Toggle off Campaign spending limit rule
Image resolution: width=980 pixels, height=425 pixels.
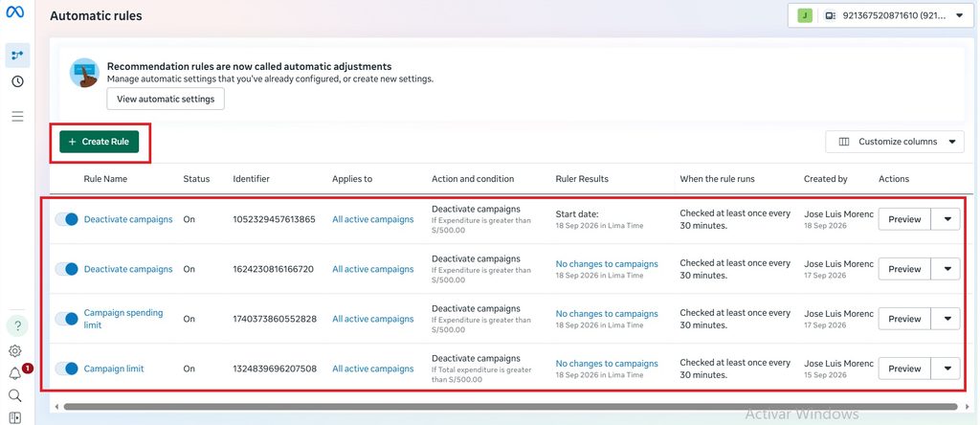click(x=66, y=319)
